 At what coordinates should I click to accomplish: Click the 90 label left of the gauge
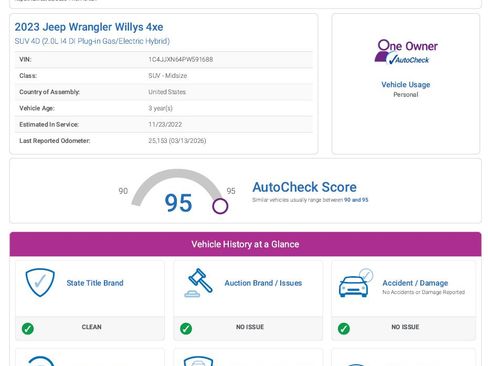(123, 191)
